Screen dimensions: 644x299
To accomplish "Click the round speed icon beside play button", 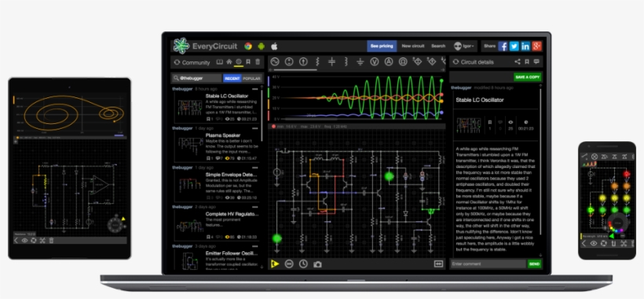I will [289, 264].
